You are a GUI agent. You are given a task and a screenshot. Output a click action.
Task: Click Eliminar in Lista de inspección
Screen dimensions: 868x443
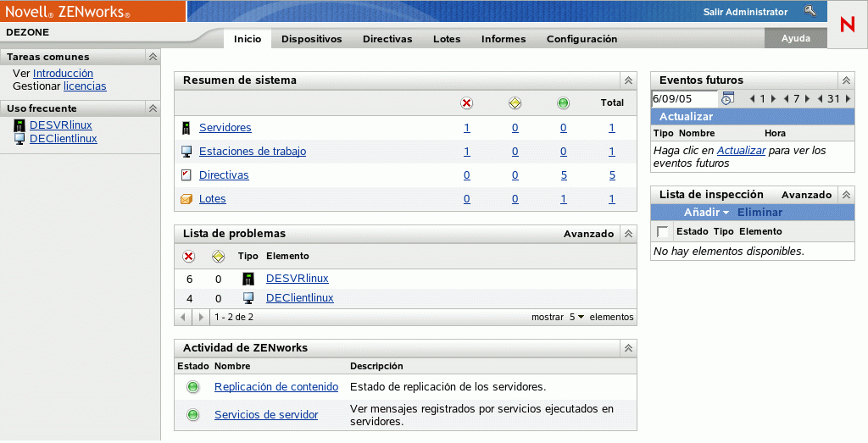[x=759, y=213]
